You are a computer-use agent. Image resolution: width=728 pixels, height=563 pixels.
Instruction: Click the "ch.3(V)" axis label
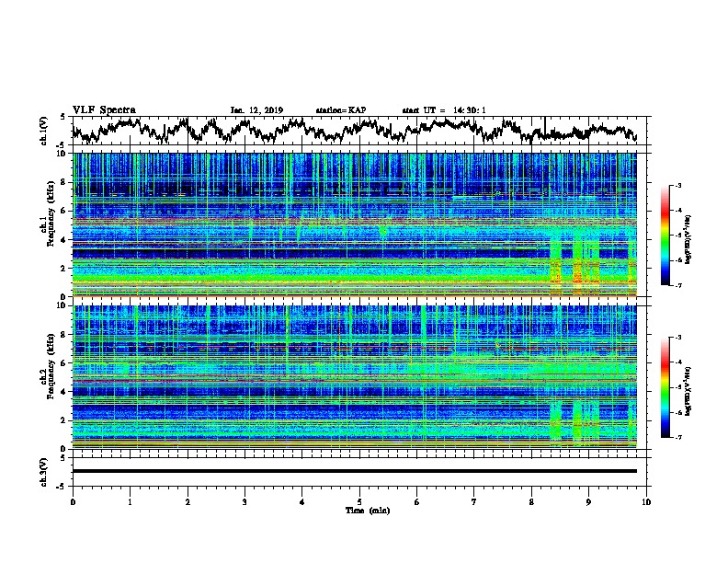pos(44,472)
